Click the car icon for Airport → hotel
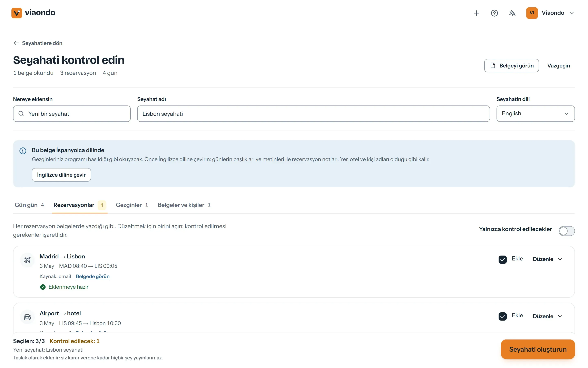This screenshot has height=368, width=588. click(x=27, y=317)
